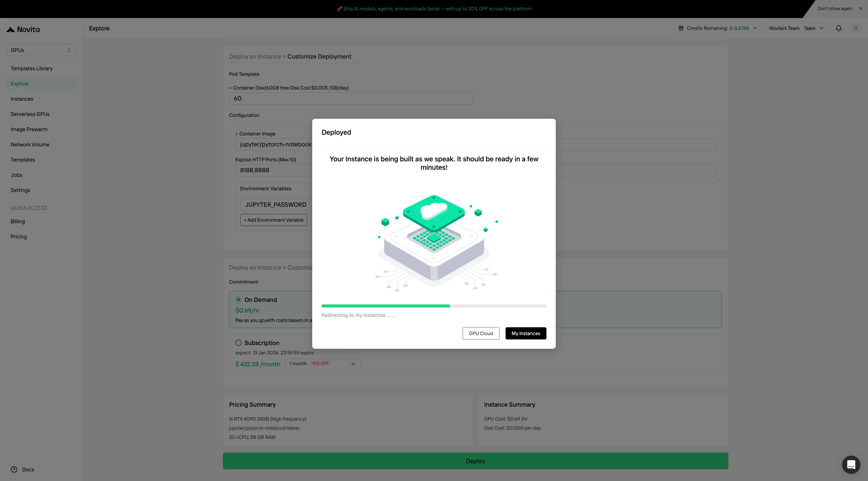Click '20 vCPU, 58 GB RAM' text
The image size is (868, 481).
pos(252,437)
